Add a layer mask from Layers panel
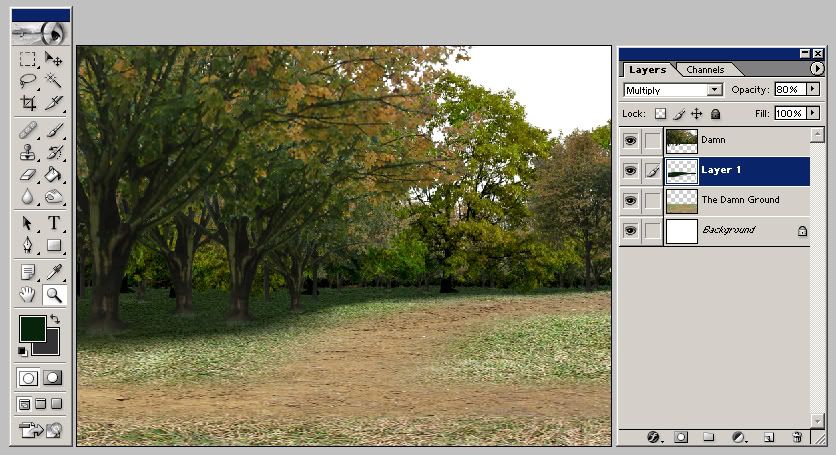The image size is (836, 455). [x=681, y=437]
